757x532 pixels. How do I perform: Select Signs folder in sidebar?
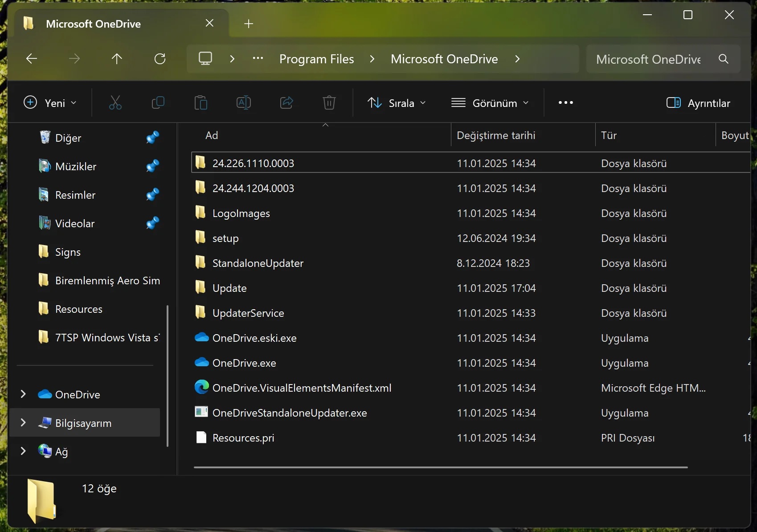[85, 252]
